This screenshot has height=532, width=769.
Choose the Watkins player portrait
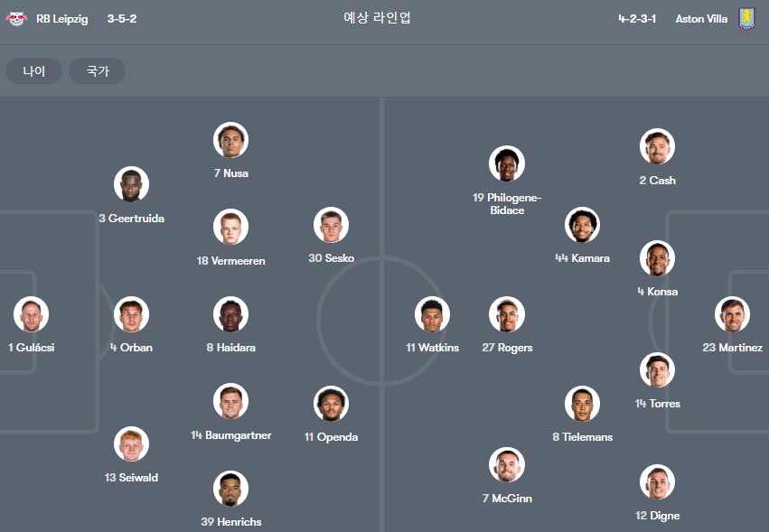432,314
